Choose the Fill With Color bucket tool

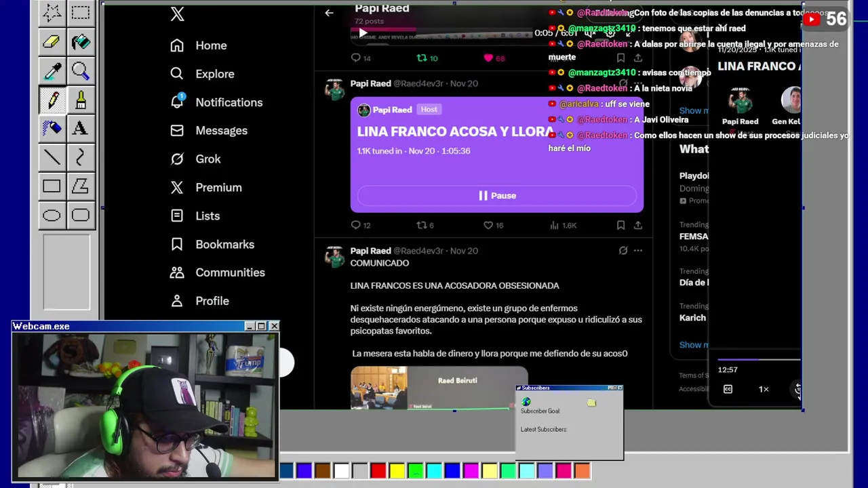(x=81, y=41)
